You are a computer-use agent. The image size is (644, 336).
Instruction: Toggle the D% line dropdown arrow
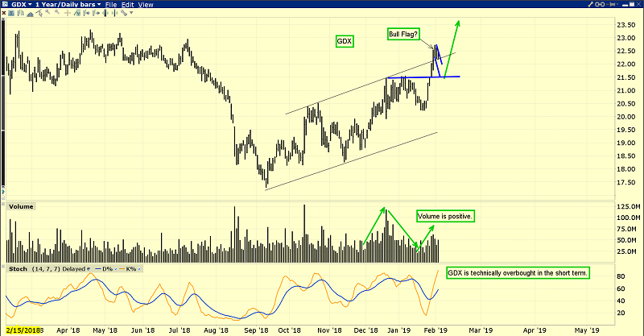pyautogui.click(x=115, y=269)
